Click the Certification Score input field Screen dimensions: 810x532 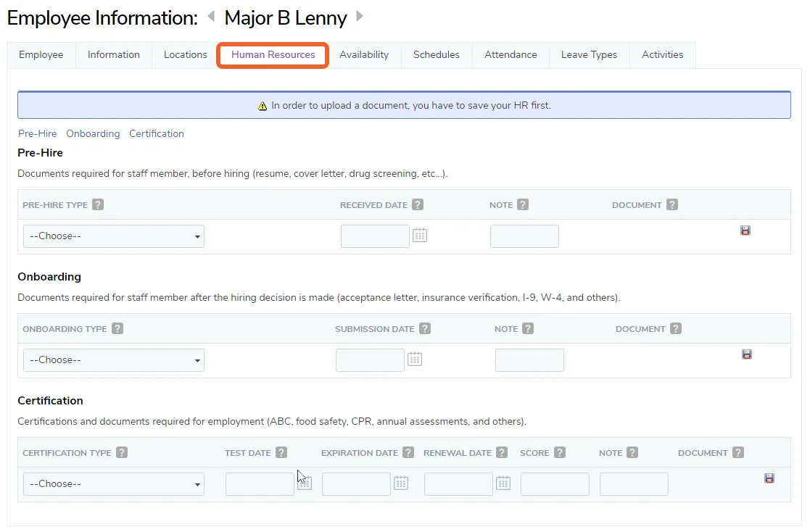(555, 484)
